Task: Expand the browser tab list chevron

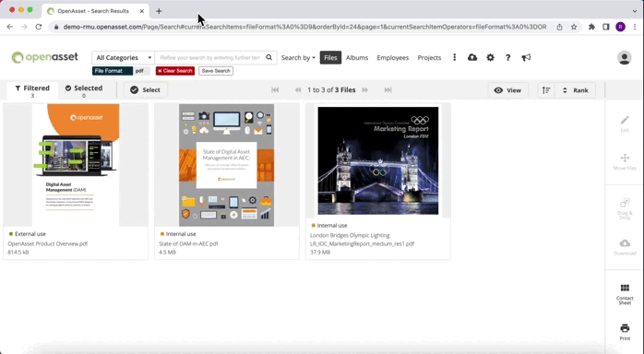Action: click(635, 11)
